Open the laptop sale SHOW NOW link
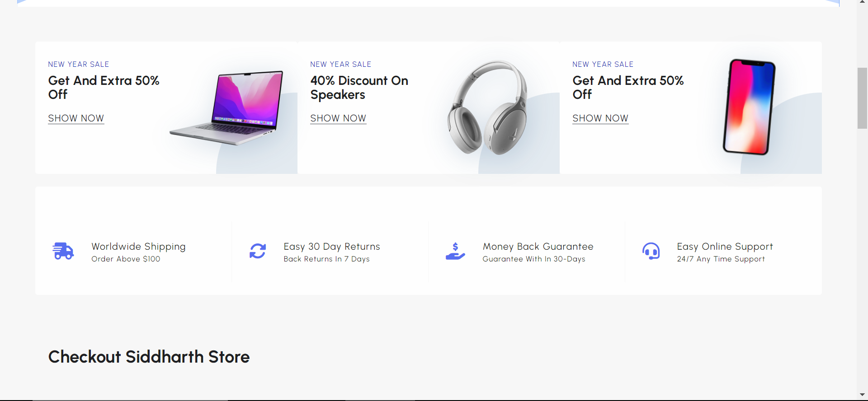The image size is (868, 401). click(x=76, y=118)
